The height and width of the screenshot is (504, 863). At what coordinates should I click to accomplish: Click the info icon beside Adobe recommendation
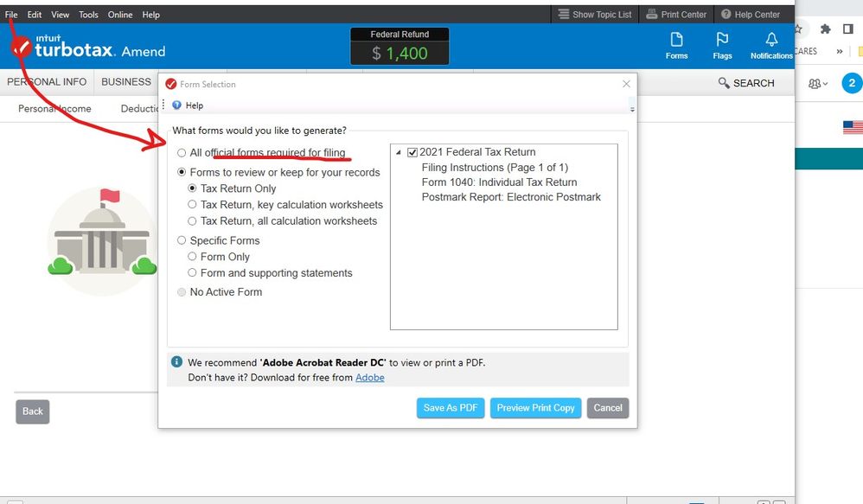(x=176, y=361)
